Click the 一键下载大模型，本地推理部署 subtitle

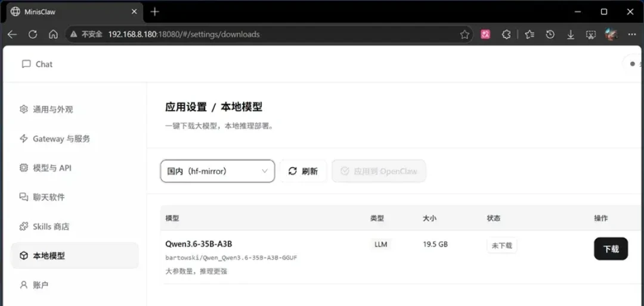point(219,126)
